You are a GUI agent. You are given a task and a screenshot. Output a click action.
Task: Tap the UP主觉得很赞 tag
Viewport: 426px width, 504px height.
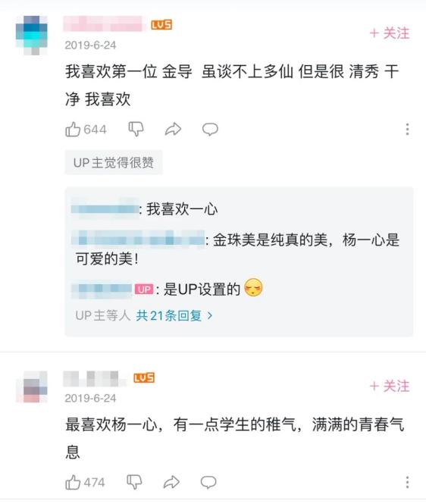point(114,163)
